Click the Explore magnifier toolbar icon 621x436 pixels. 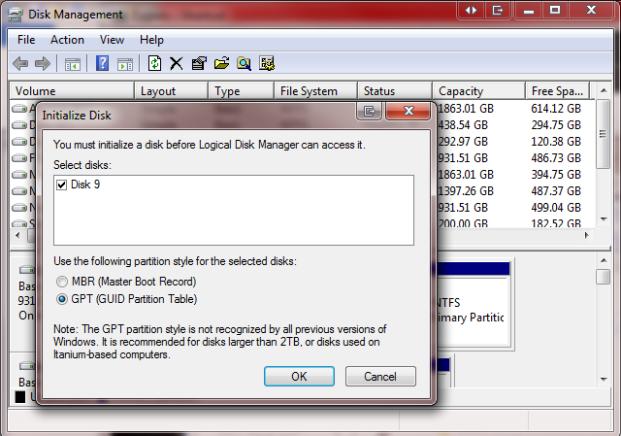[244, 63]
